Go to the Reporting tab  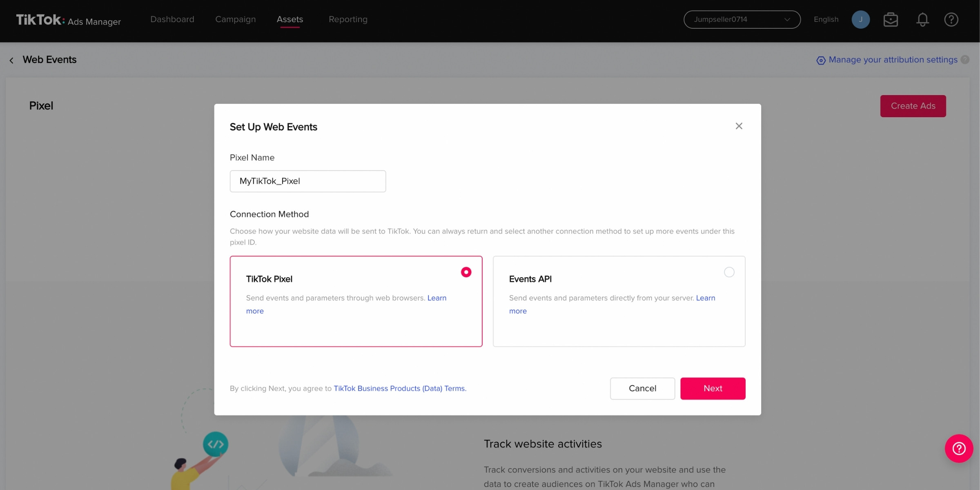point(348,20)
